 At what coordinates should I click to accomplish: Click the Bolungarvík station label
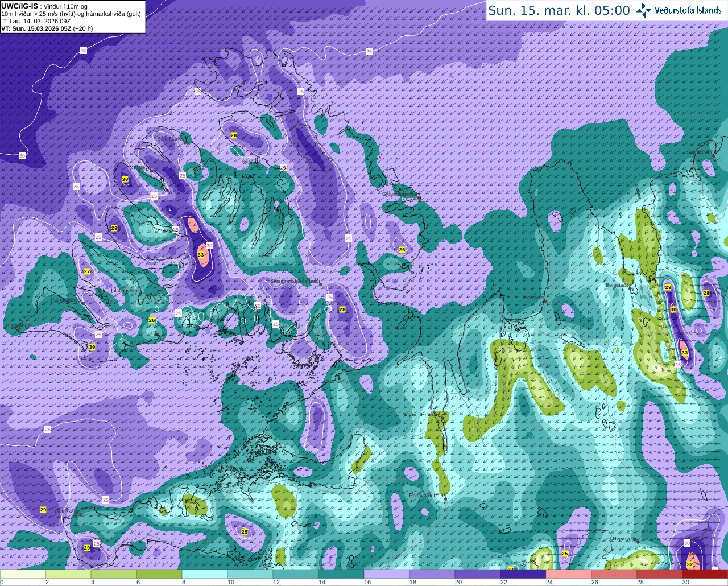point(170,138)
